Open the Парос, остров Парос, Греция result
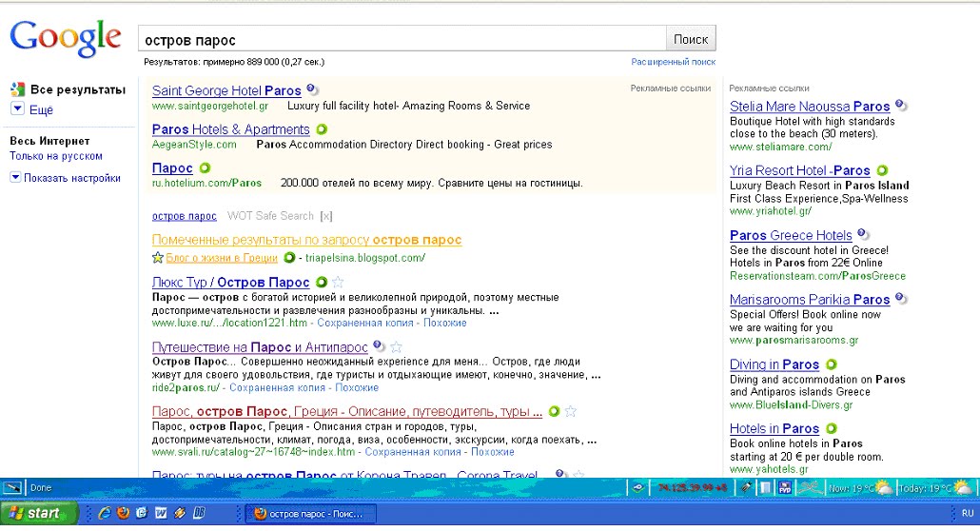 point(347,411)
